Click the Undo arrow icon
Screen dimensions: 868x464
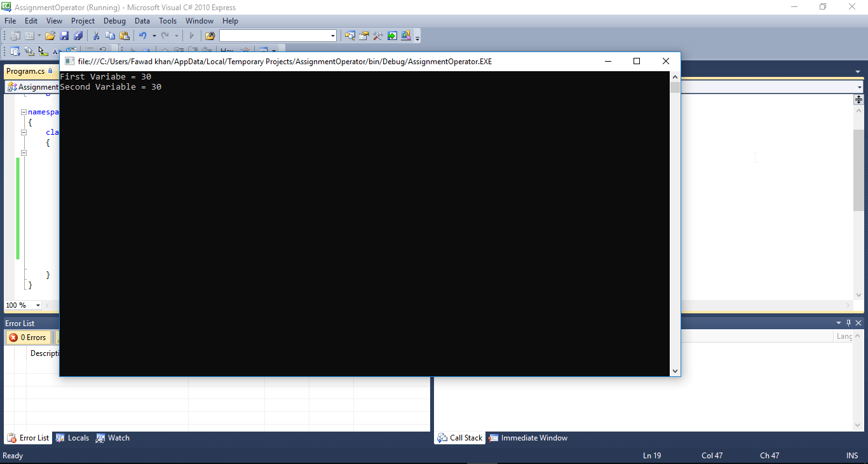coord(142,36)
